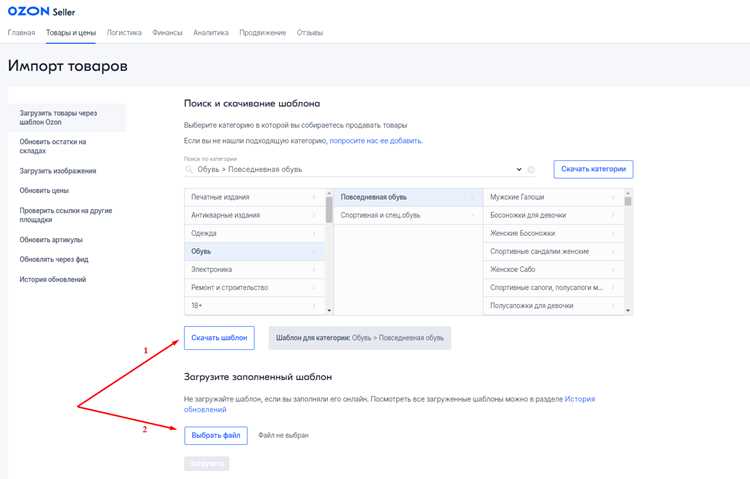Select Обновить остатки на складах in sidebar
Image resolution: width=750 pixels, height=479 pixels.
point(53,146)
